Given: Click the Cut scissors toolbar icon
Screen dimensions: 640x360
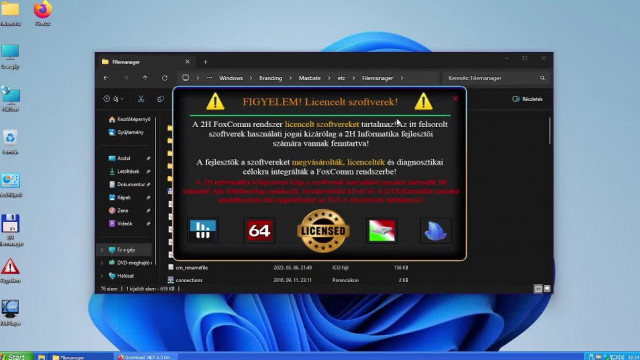Looking at the screenshot, I should pyautogui.click(x=141, y=99).
